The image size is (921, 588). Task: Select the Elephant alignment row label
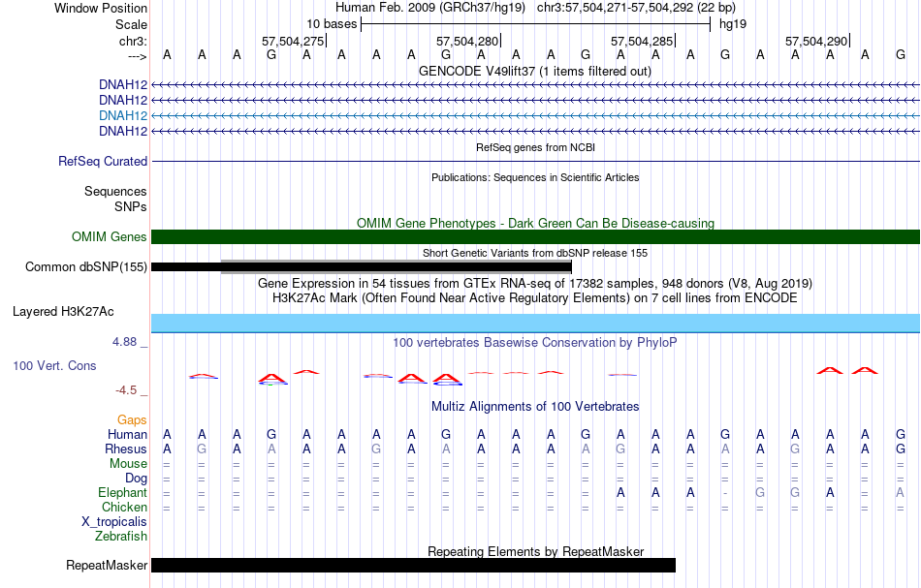(123, 493)
